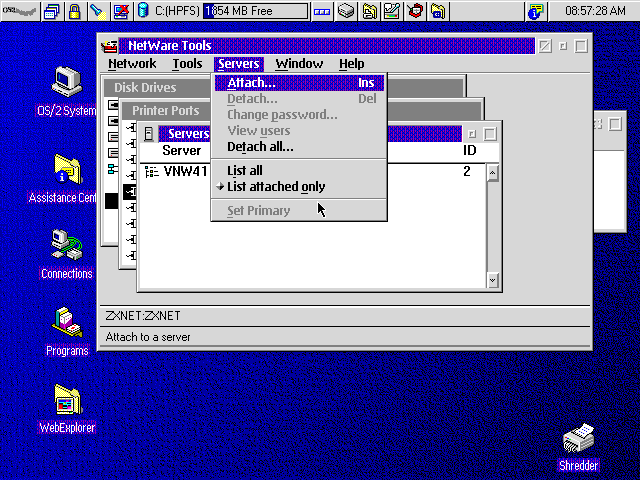This screenshot has height=480, width=640.
Task: Open the red cube tray icon
Action: pyautogui.click(x=415, y=11)
